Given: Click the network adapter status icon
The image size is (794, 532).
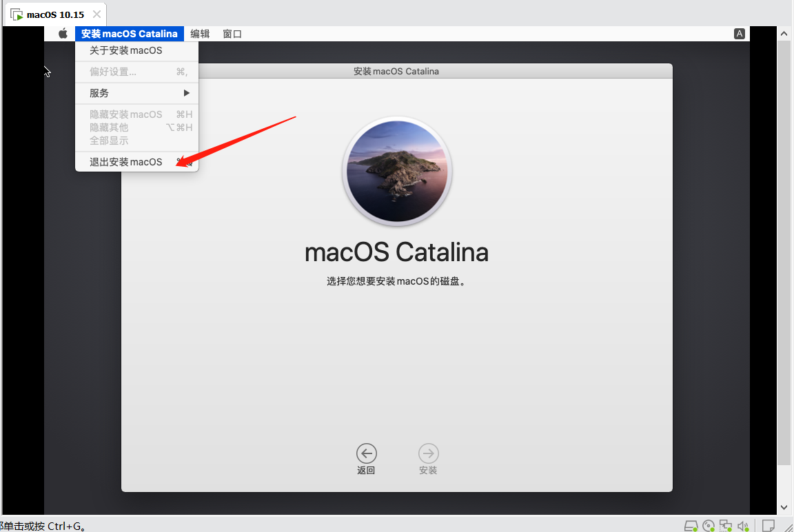Looking at the screenshot, I should tap(726, 526).
